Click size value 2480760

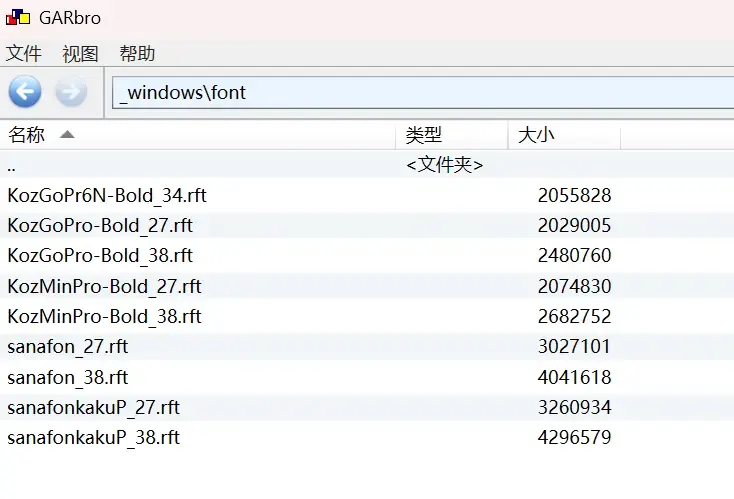click(574, 256)
